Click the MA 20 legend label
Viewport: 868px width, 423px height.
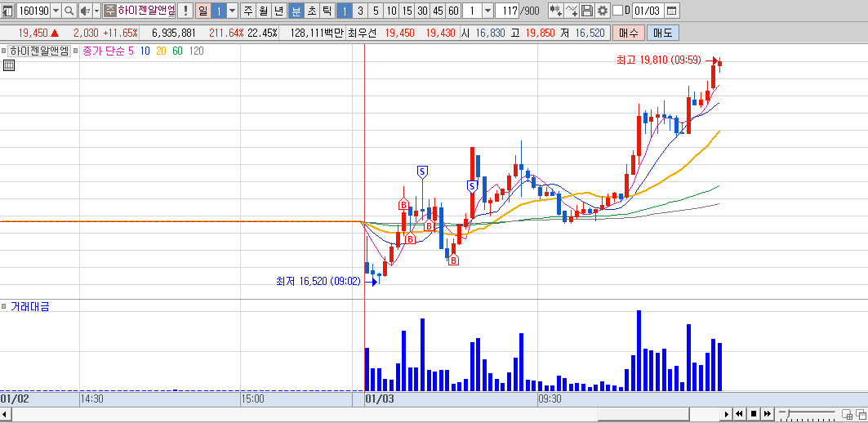161,51
